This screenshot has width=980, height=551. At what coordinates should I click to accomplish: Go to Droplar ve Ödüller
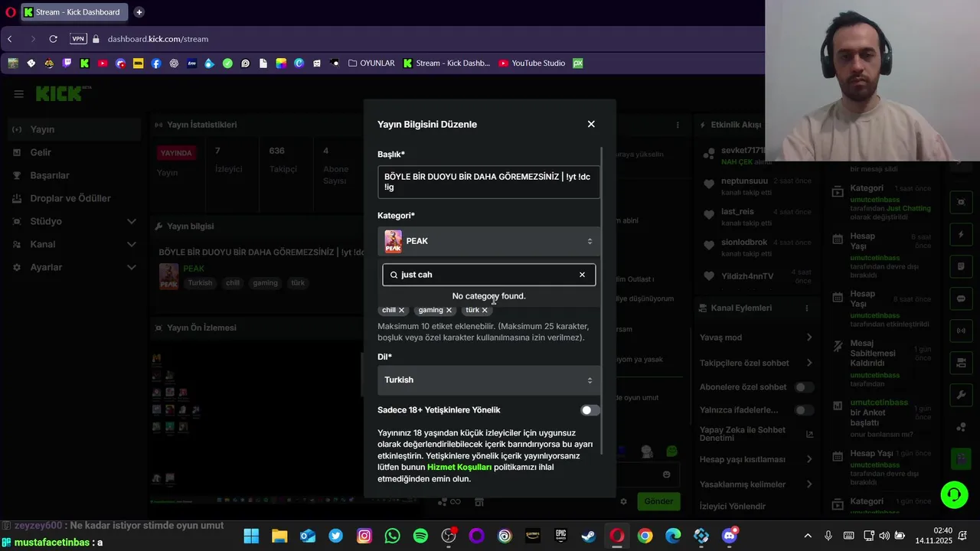click(73, 198)
